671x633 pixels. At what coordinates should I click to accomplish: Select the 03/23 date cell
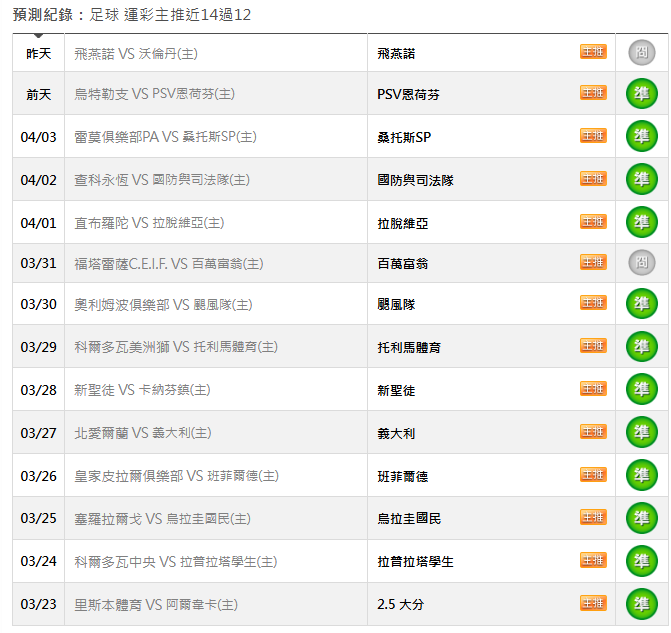[x=39, y=604]
